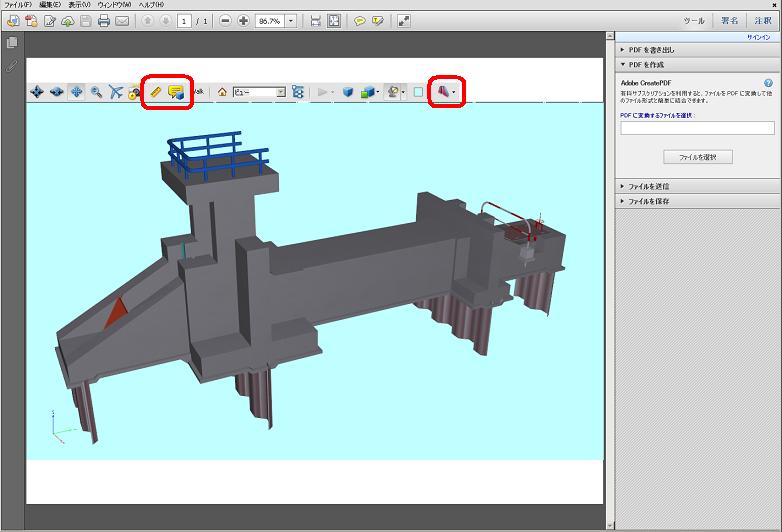Click the email envelope icon

[122, 21]
